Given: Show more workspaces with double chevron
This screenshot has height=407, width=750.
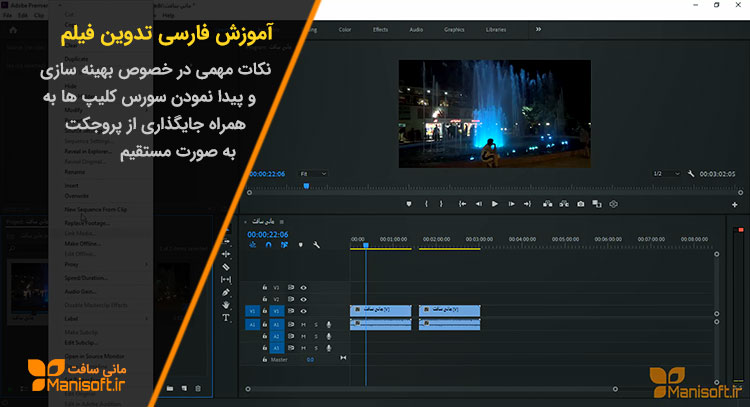Looking at the screenshot, I should click(x=538, y=29).
